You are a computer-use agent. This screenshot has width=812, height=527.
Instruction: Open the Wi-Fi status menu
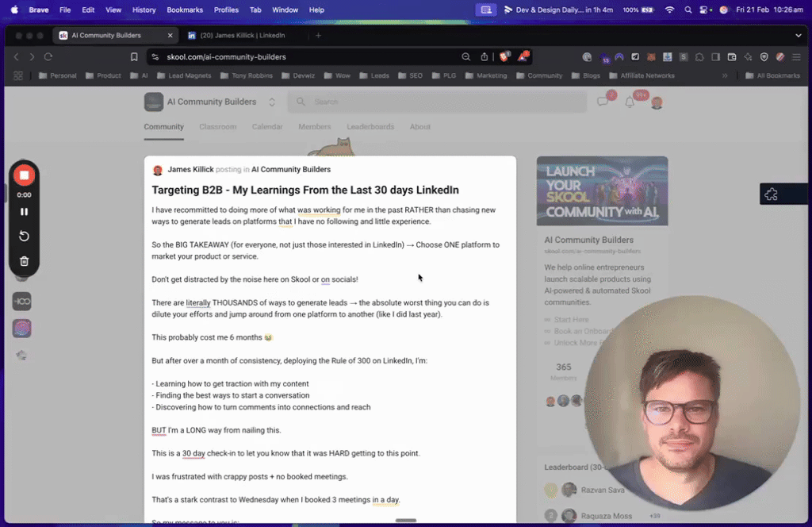pos(669,10)
